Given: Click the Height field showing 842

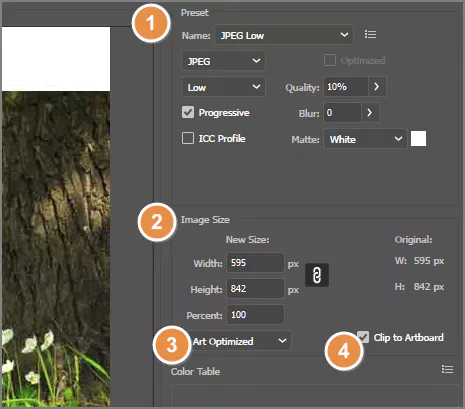Looking at the screenshot, I should coord(255,288).
